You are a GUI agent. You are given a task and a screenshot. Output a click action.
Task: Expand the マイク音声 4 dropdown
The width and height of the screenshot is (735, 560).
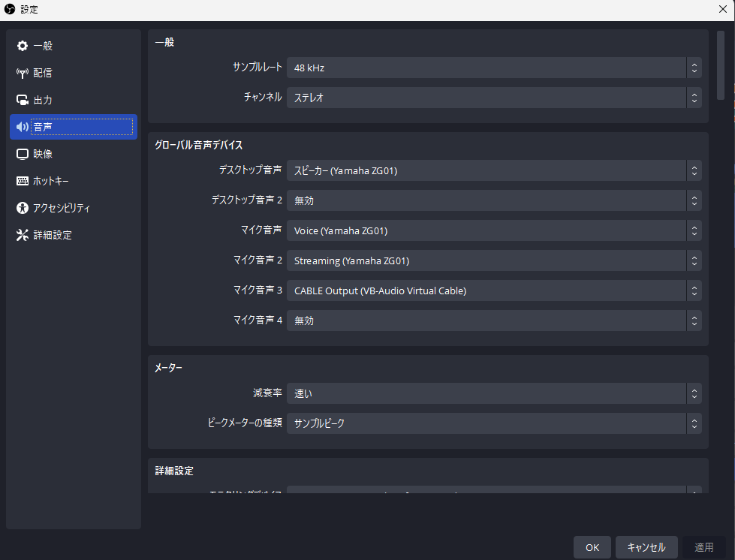tap(494, 321)
